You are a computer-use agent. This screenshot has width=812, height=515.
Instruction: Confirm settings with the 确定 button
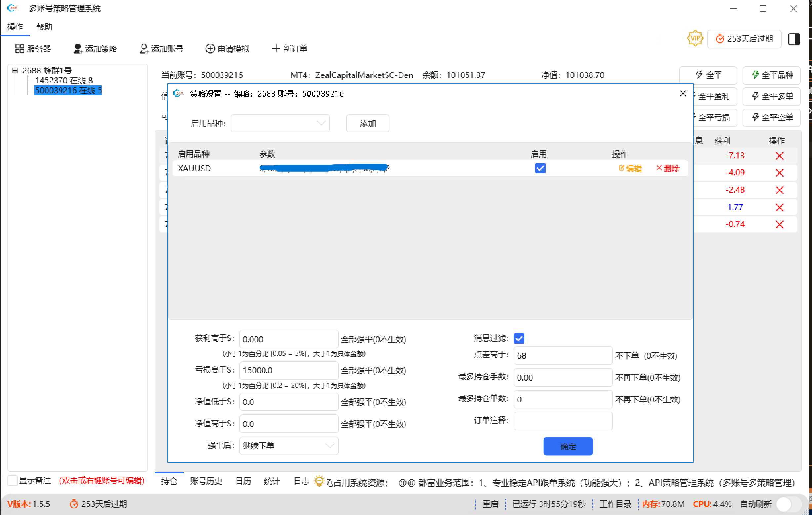[x=568, y=446]
